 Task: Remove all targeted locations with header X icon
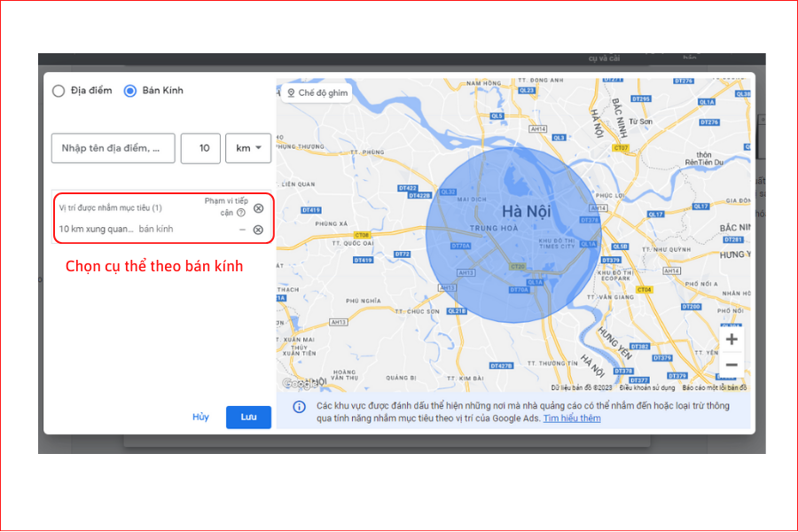point(259,208)
